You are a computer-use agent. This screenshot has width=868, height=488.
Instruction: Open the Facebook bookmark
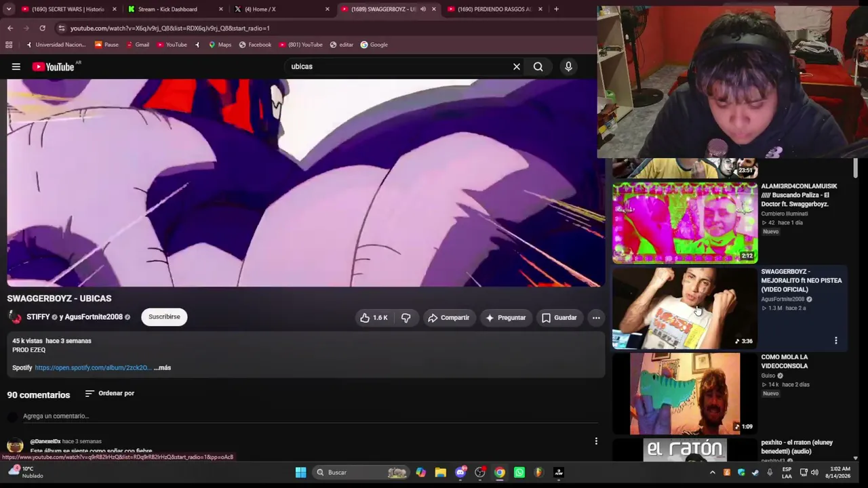coord(255,45)
